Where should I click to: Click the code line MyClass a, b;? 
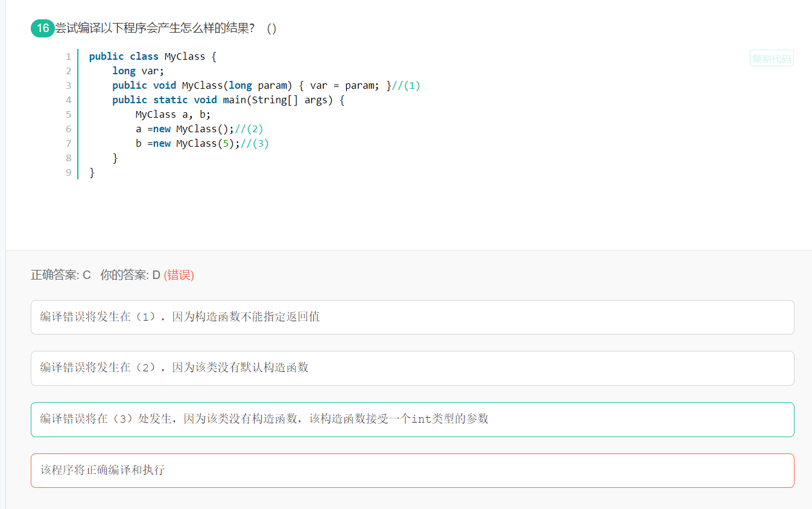point(173,114)
